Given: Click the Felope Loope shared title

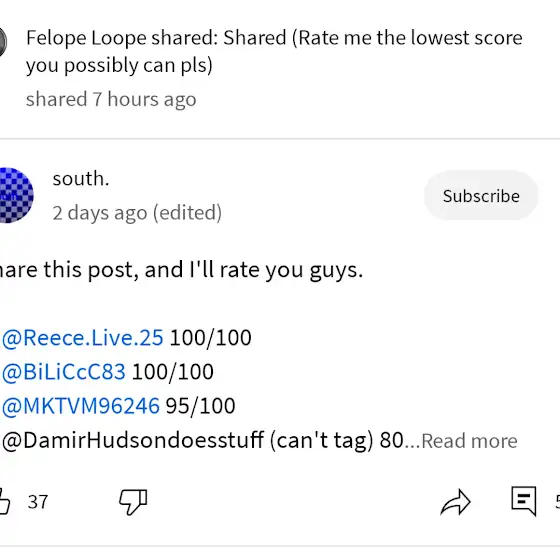Looking at the screenshot, I should coord(274,51).
